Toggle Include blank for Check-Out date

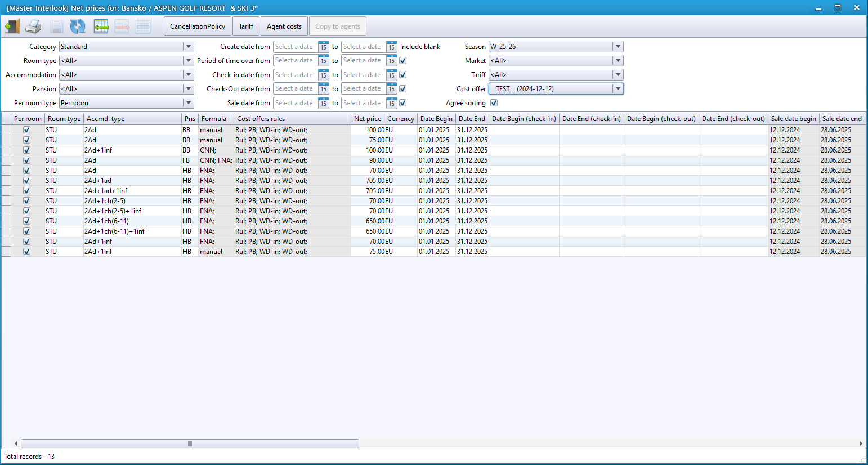point(403,89)
